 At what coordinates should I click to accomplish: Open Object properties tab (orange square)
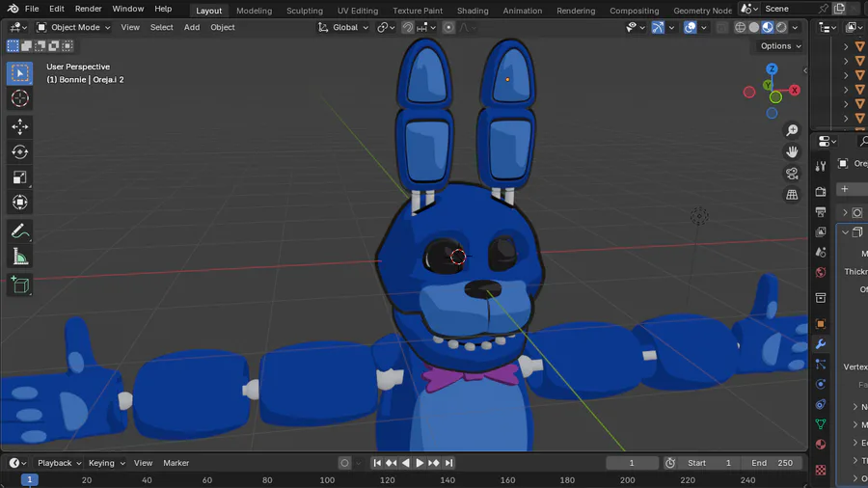(821, 324)
